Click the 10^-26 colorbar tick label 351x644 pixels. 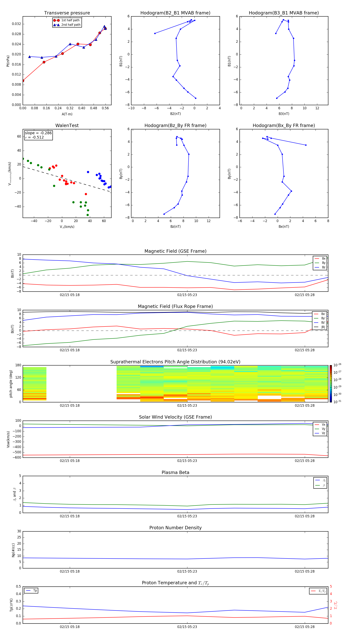click(337, 365)
